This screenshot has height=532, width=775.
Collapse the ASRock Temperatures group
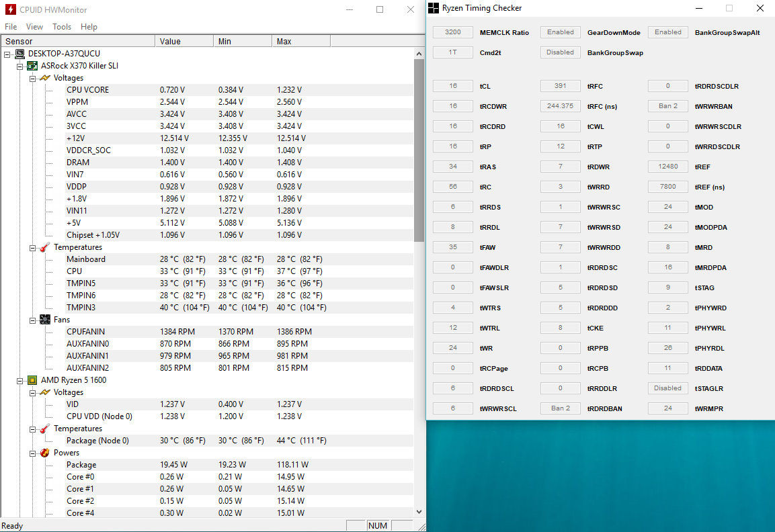pos(32,247)
